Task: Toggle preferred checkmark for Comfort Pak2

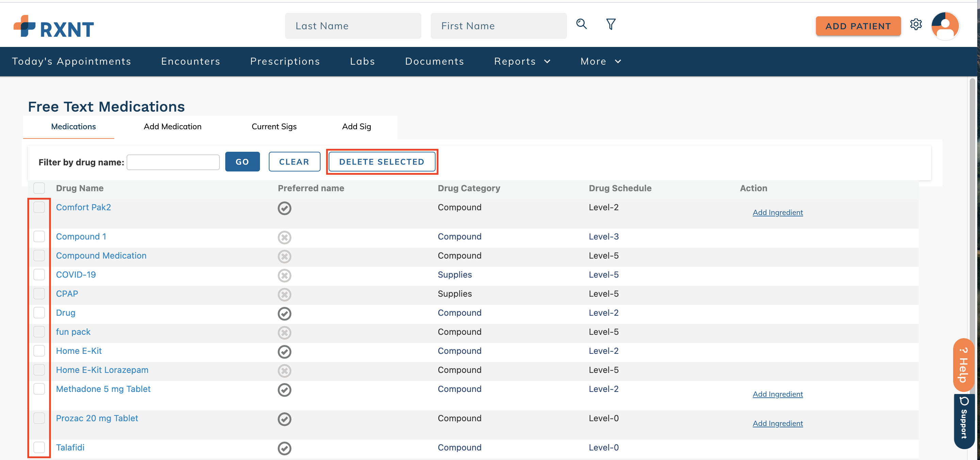Action: [x=284, y=208]
